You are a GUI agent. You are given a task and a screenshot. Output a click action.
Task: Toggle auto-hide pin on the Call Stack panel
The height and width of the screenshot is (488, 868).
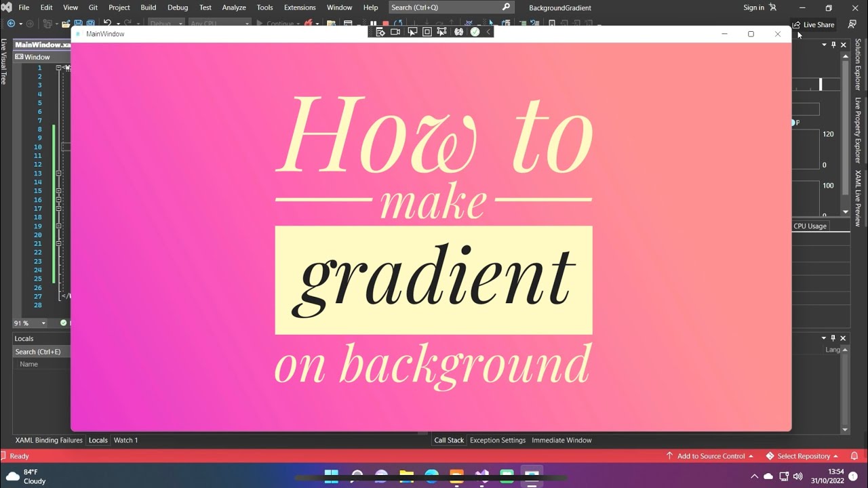(833, 338)
